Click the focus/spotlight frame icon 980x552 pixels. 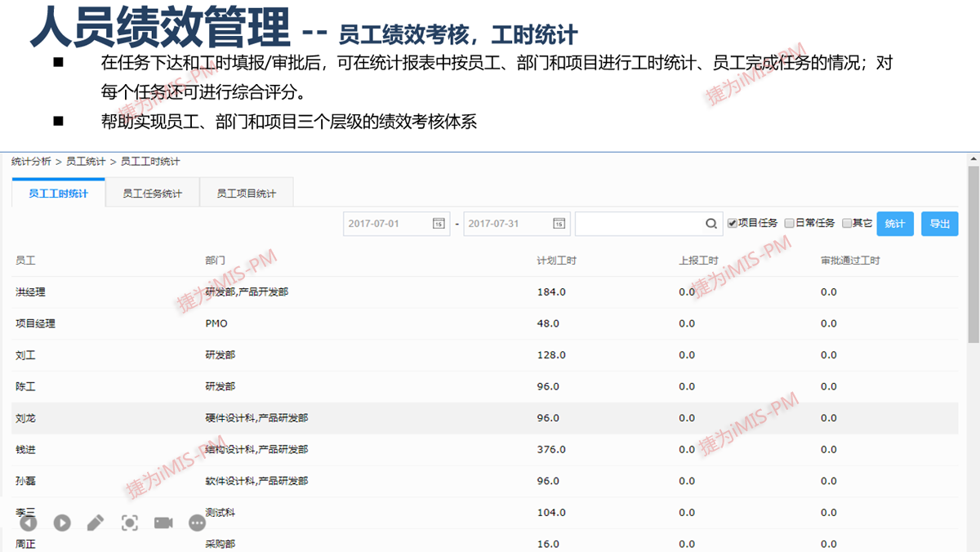pyautogui.click(x=130, y=523)
